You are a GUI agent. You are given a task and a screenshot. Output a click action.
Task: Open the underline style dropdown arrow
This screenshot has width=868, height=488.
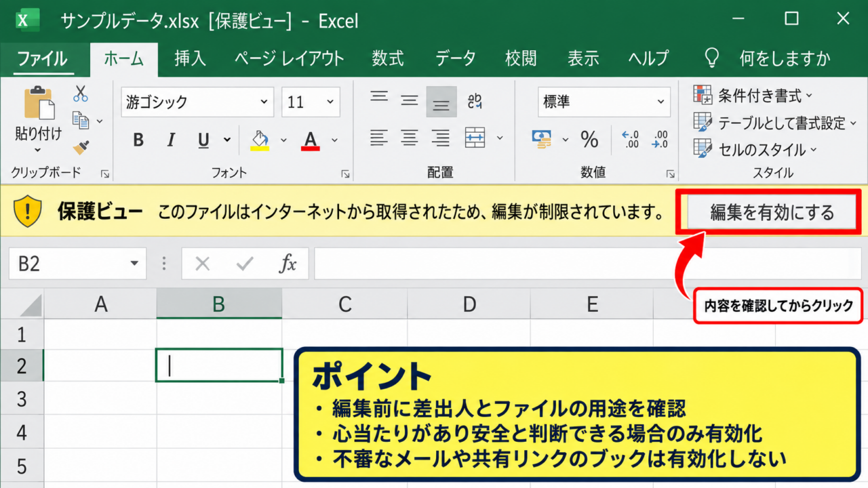226,140
